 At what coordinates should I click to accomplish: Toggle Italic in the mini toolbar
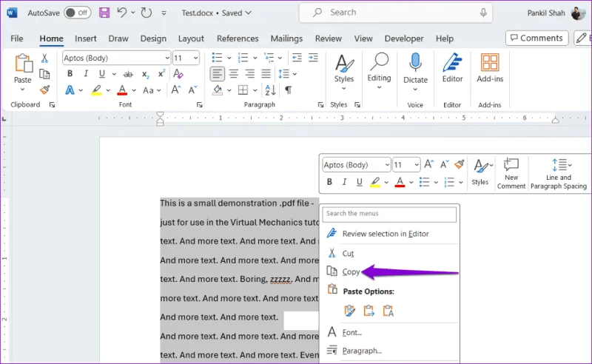(344, 182)
